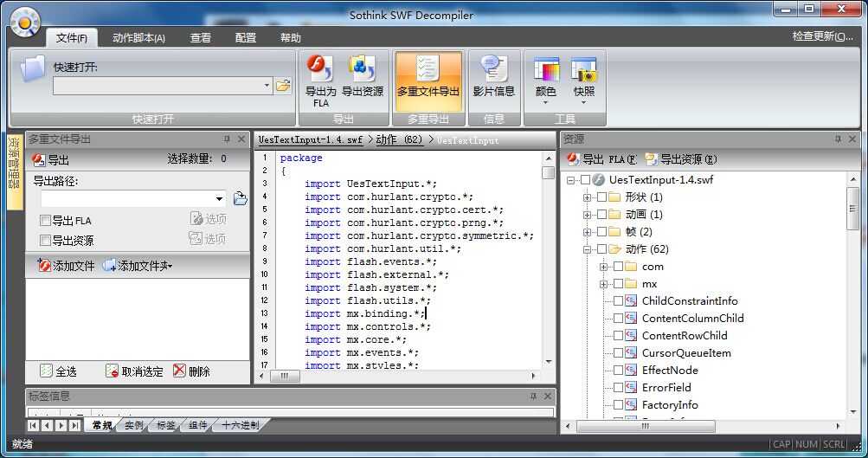Expand the 动画 (1) tree node
The image size is (868, 458).
pyautogui.click(x=587, y=215)
